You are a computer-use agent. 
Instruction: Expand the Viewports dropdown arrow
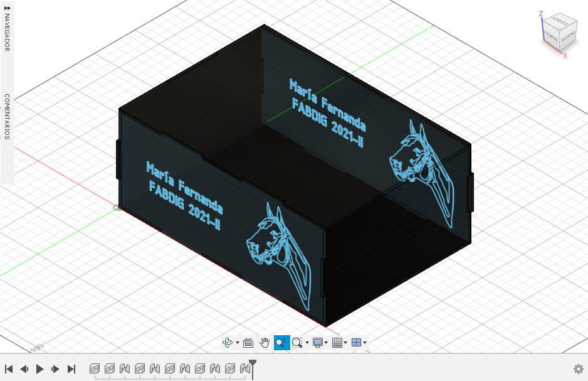(365, 342)
